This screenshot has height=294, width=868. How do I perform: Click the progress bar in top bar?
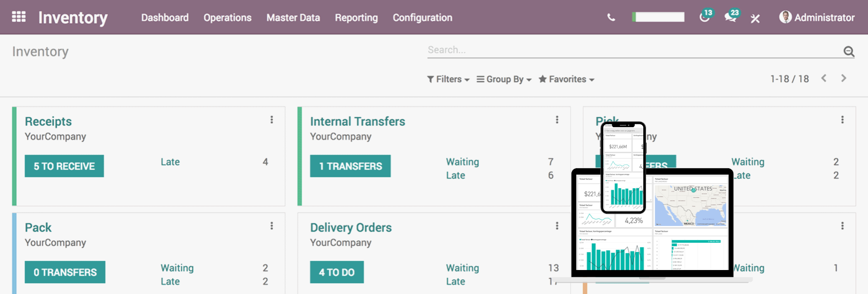[x=658, y=17]
